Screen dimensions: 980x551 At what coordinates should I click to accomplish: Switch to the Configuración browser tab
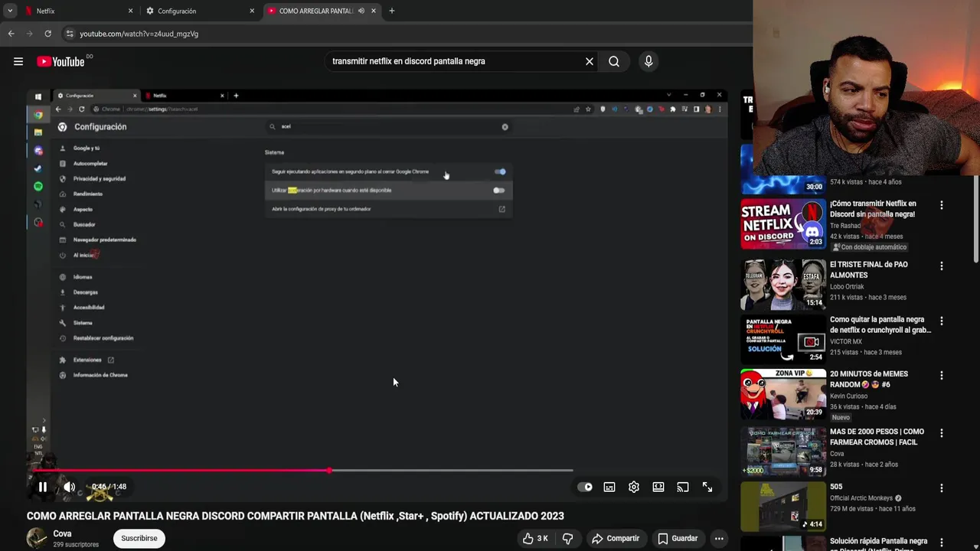point(199,11)
